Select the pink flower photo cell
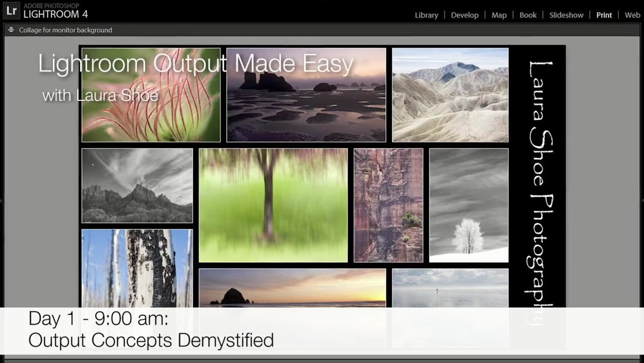The image size is (644, 363). click(151, 95)
